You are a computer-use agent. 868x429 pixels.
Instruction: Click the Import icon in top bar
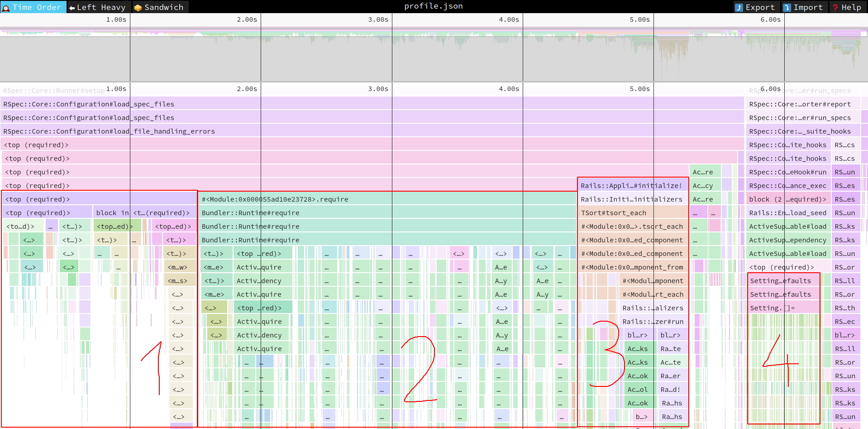pos(787,8)
